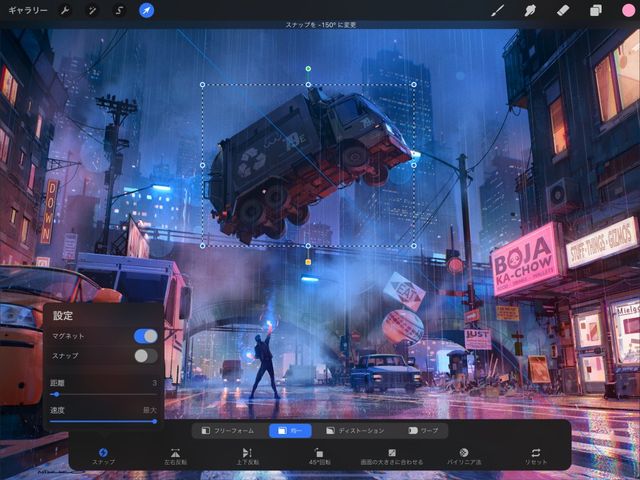Open the Adjustments magic wand menu
Viewport: 640px width, 480px height.
[x=92, y=11]
